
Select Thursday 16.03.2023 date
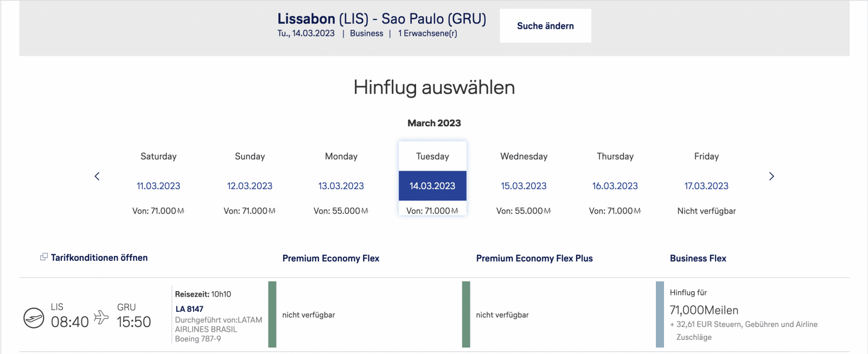pyautogui.click(x=615, y=186)
